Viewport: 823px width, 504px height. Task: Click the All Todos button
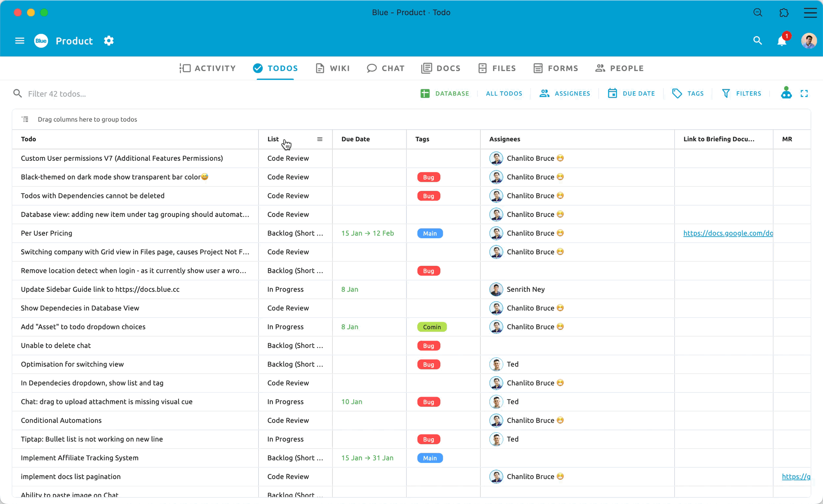(x=504, y=94)
